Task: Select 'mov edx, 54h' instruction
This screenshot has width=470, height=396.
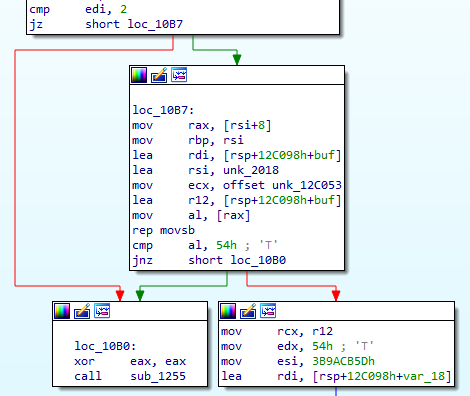Action: tap(277, 346)
